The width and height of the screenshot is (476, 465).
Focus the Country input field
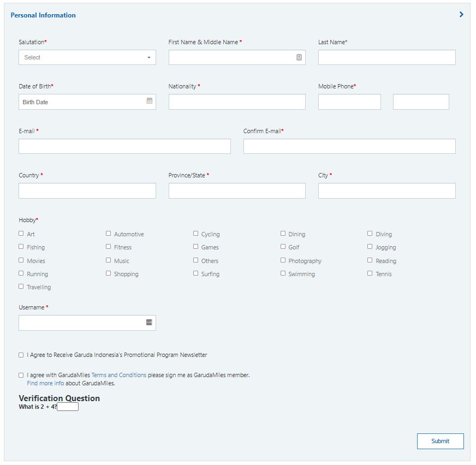click(87, 190)
